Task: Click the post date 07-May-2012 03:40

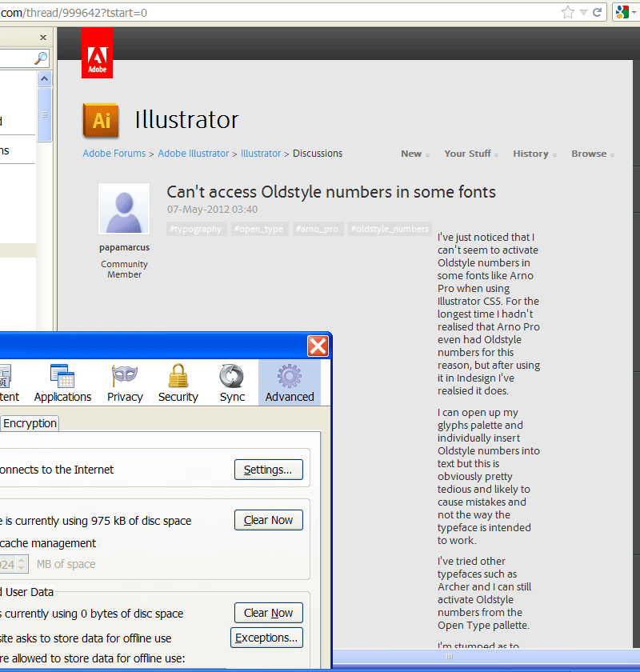Action: tap(212, 210)
